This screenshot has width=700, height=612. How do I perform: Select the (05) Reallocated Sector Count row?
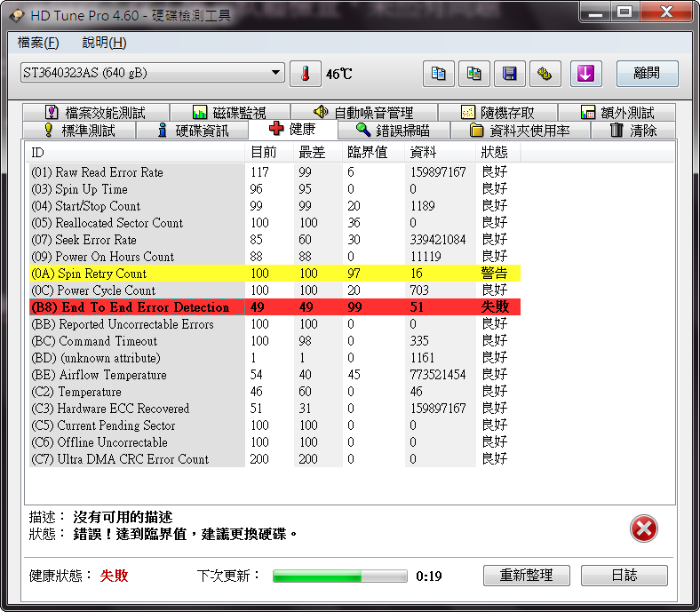coord(275,223)
